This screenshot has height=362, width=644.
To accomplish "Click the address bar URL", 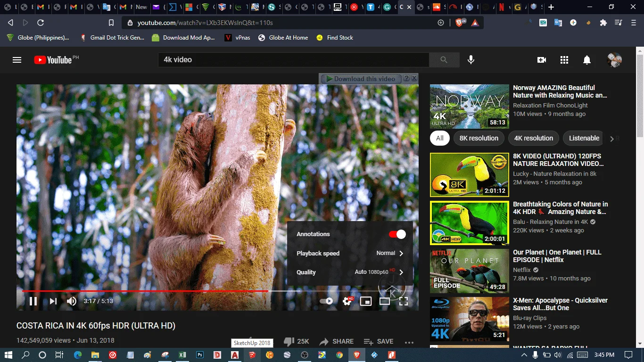I will click(205, 23).
